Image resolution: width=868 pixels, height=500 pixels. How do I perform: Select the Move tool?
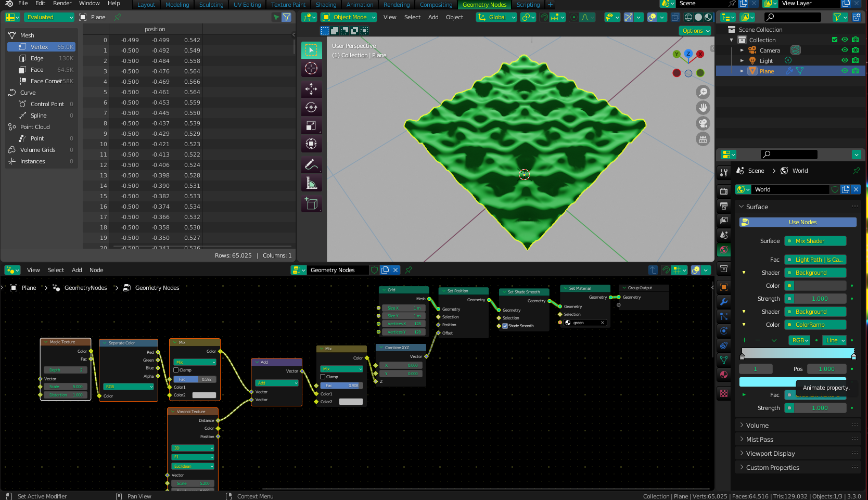[x=311, y=89]
